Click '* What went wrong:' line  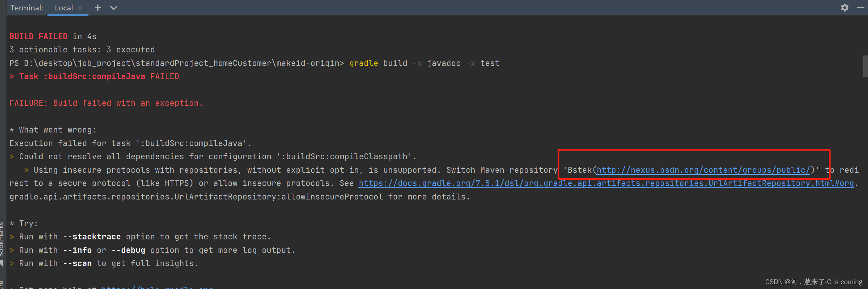[53, 130]
